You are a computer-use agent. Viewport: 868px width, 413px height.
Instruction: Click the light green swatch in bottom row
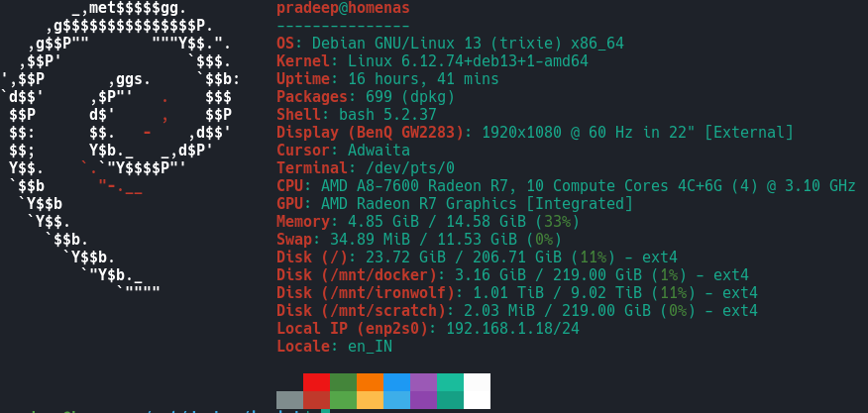pos(343,400)
